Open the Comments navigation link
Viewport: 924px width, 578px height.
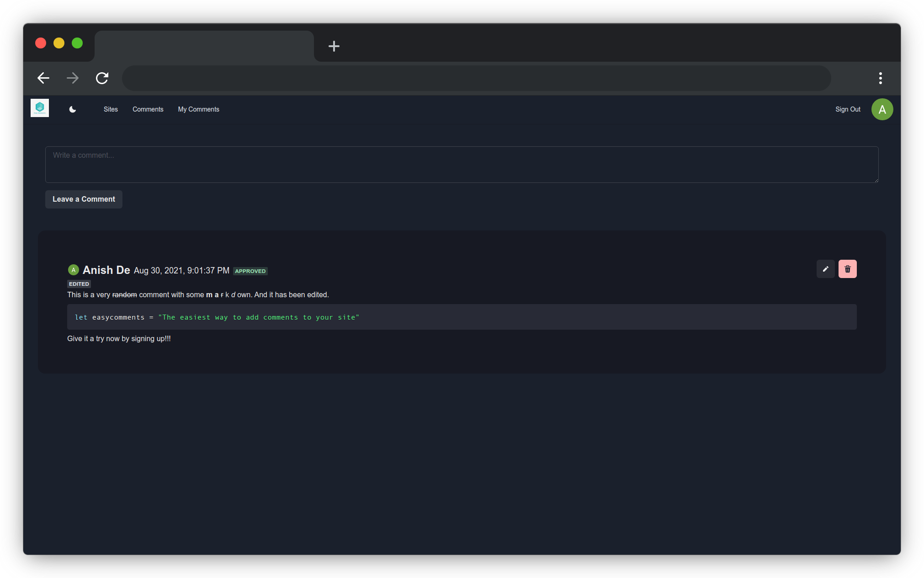point(148,109)
